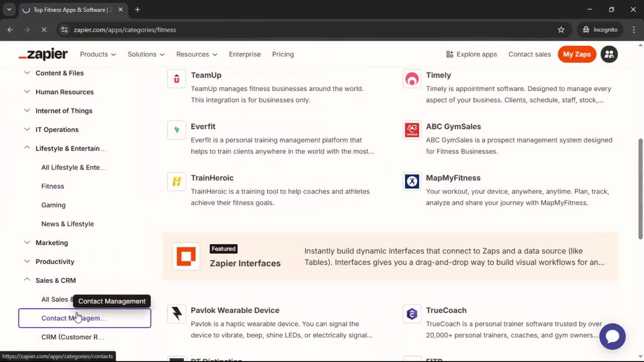Open the Zapier Interfaces featured title

pyautogui.click(x=245, y=263)
